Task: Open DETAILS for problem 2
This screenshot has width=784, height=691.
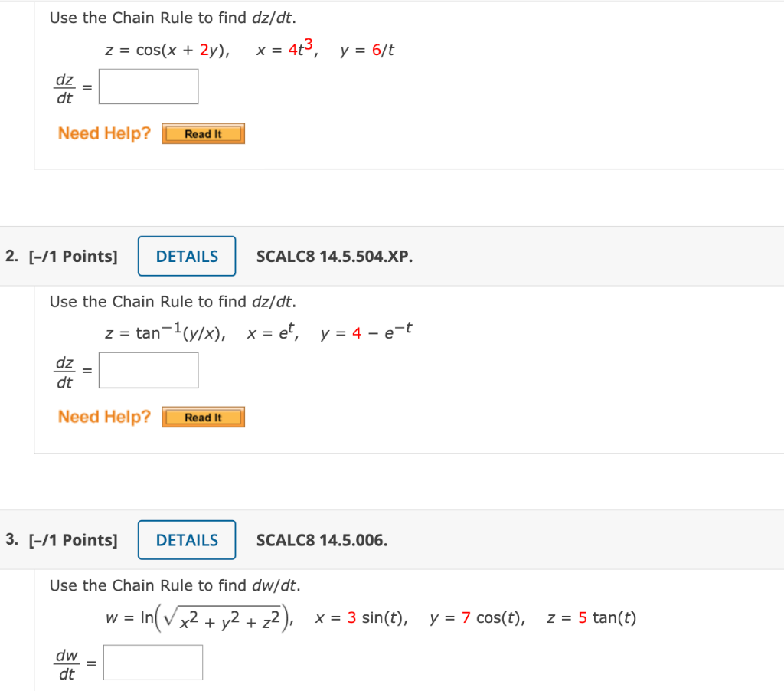Action: tap(186, 256)
